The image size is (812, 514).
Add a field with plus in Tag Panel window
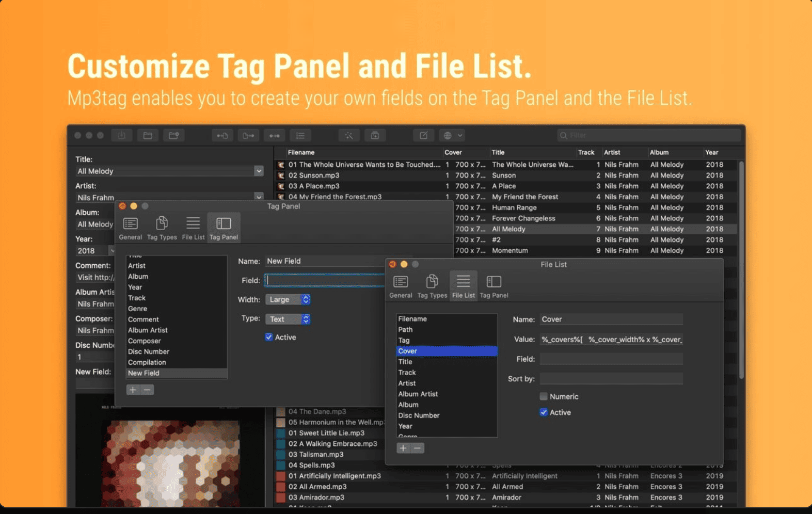click(133, 390)
